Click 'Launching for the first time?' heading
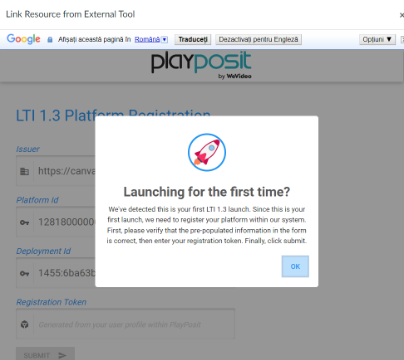The image size is (404, 360). point(207,192)
